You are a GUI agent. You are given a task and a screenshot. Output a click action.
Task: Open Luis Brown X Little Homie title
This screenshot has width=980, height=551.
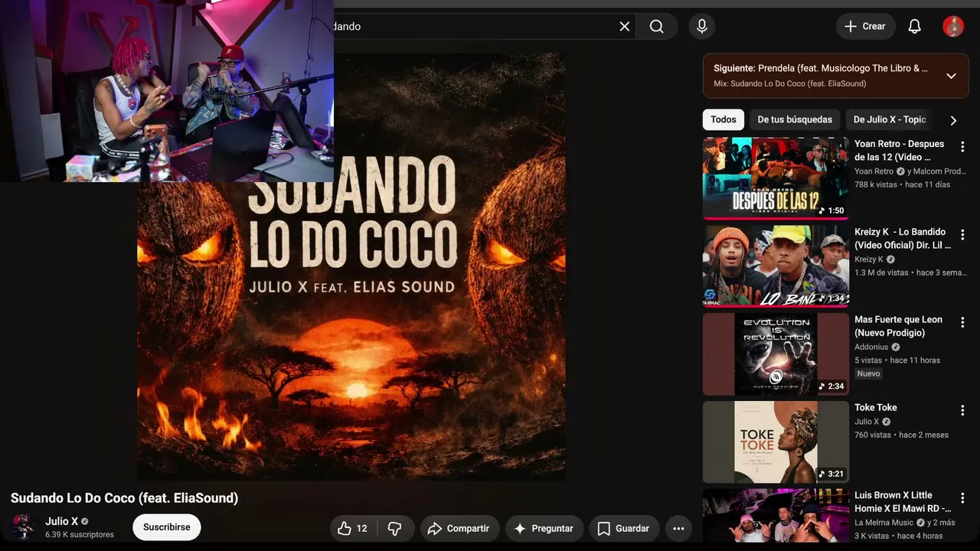pyautogui.click(x=903, y=502)
